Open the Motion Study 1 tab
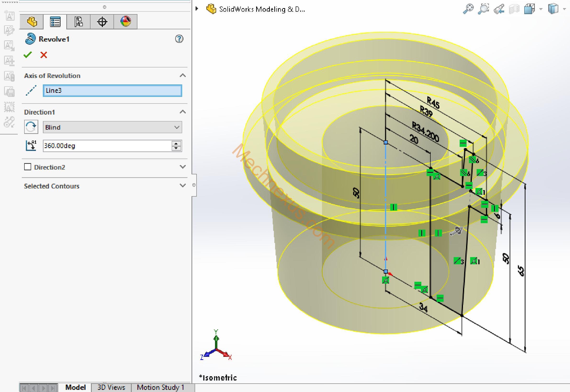570x392 pixels. tap(160, 387)
